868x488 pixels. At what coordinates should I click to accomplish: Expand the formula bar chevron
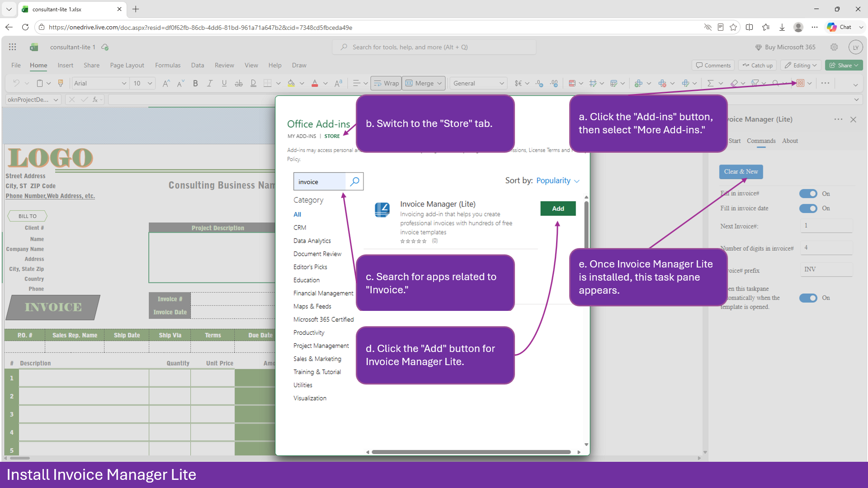(856, 100)
